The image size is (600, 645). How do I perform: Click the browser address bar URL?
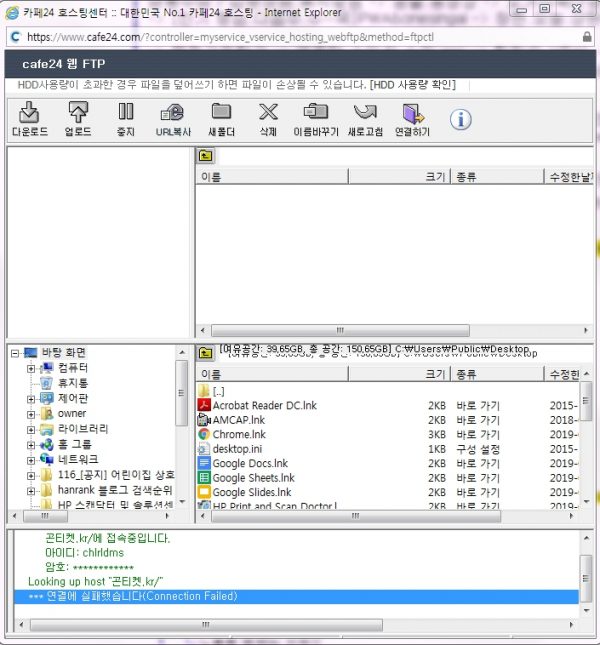point(230,37)
